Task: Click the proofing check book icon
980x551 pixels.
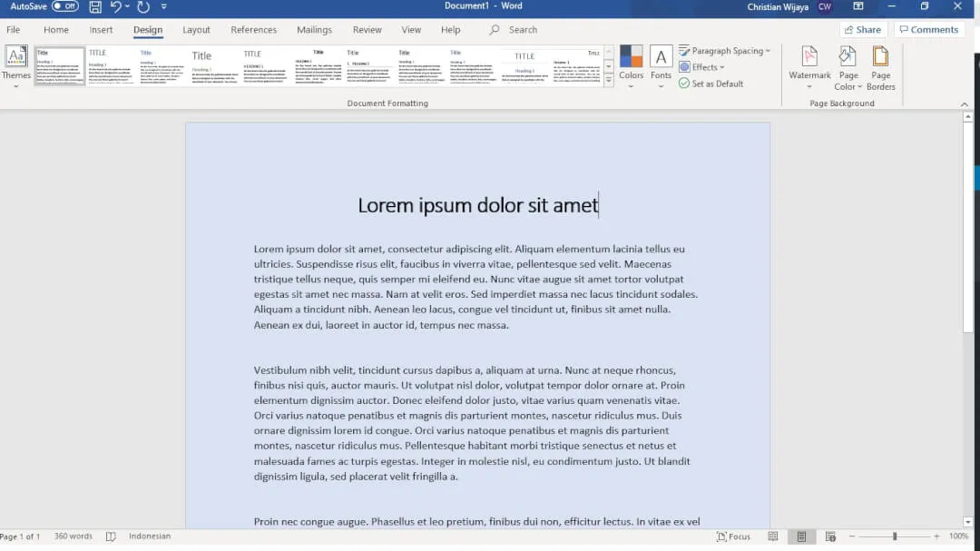Action: [x=111, y=536]
